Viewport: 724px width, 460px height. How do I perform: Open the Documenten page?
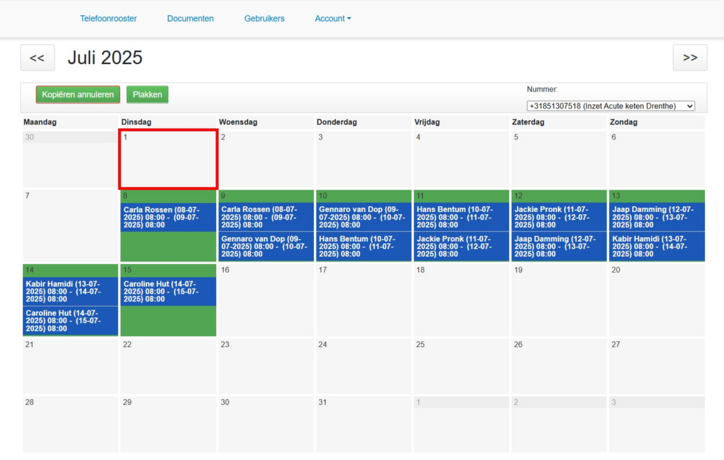click(190, 18)
